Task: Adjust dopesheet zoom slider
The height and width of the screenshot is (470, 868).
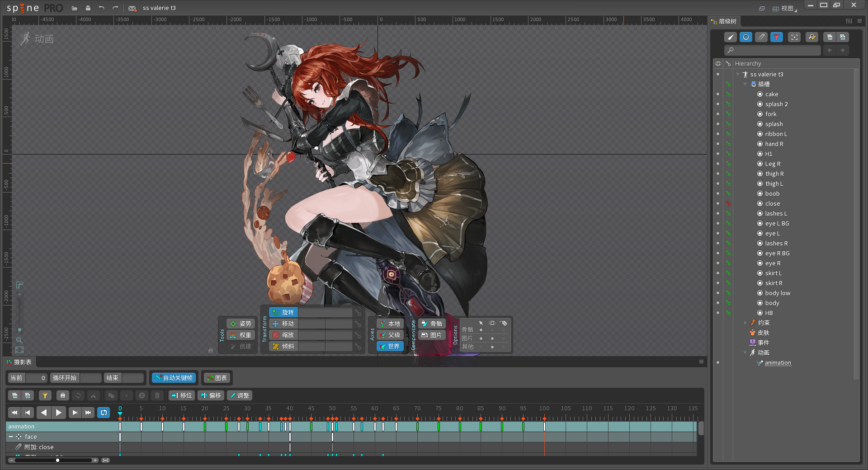Action: tap(57, 460)
